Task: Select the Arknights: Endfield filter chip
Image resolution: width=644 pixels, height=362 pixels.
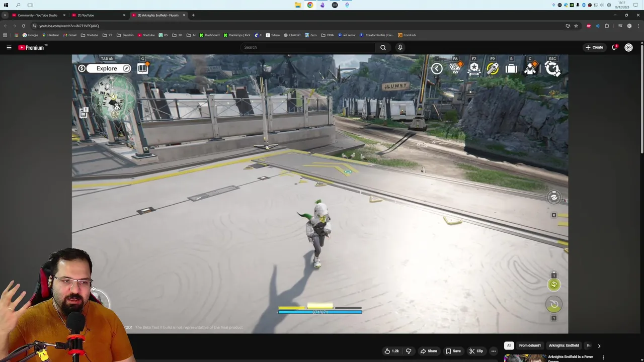Action: [x=563, y=345]
